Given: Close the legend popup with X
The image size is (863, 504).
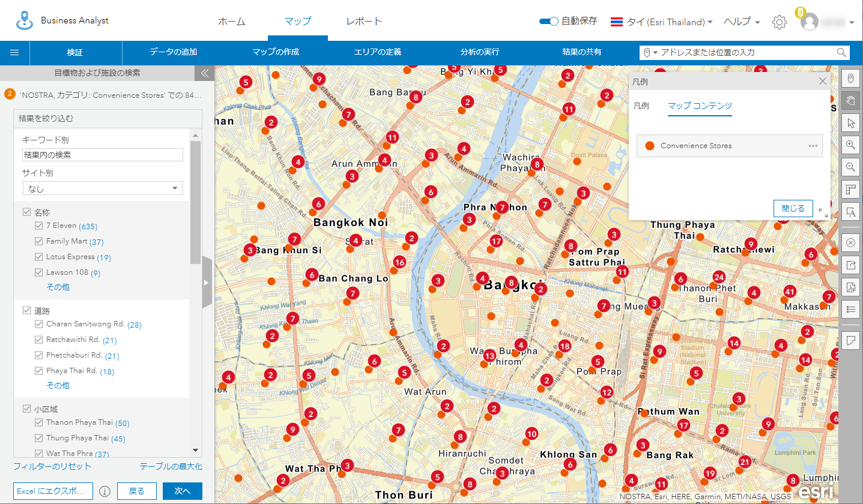Looking at the screenshot, I should point(823,81).
